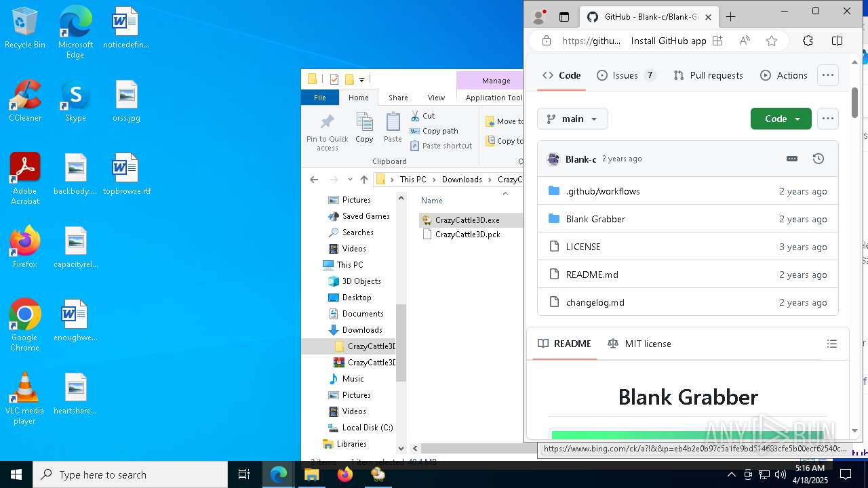
Task: Switch to View tab in Explorer ribbon
Action: pos(436,98)
